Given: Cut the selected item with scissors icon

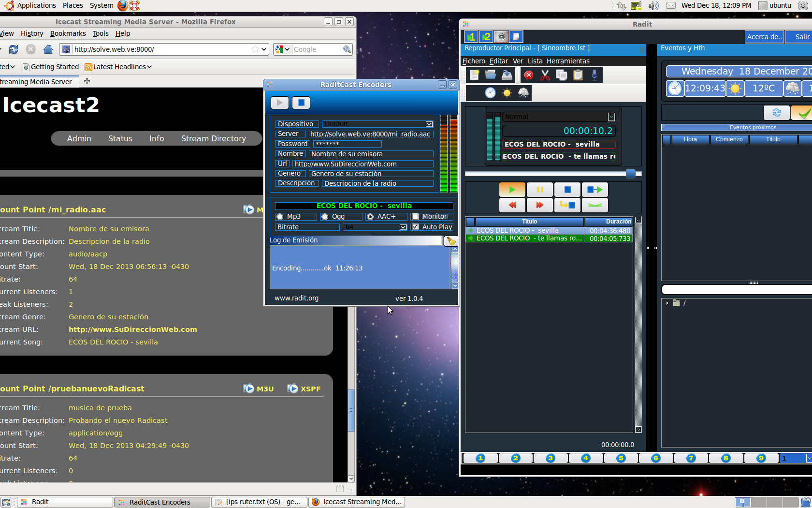Looking at the screenshot, I should 545,75.
